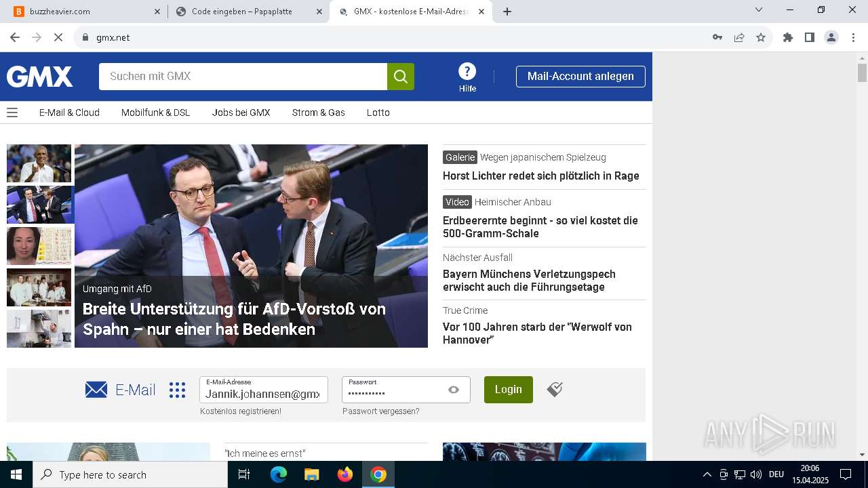The height and width of the screenshot is (488, 868).
Task: Open the Hilfe question mark icon
Action: (467, 71)
